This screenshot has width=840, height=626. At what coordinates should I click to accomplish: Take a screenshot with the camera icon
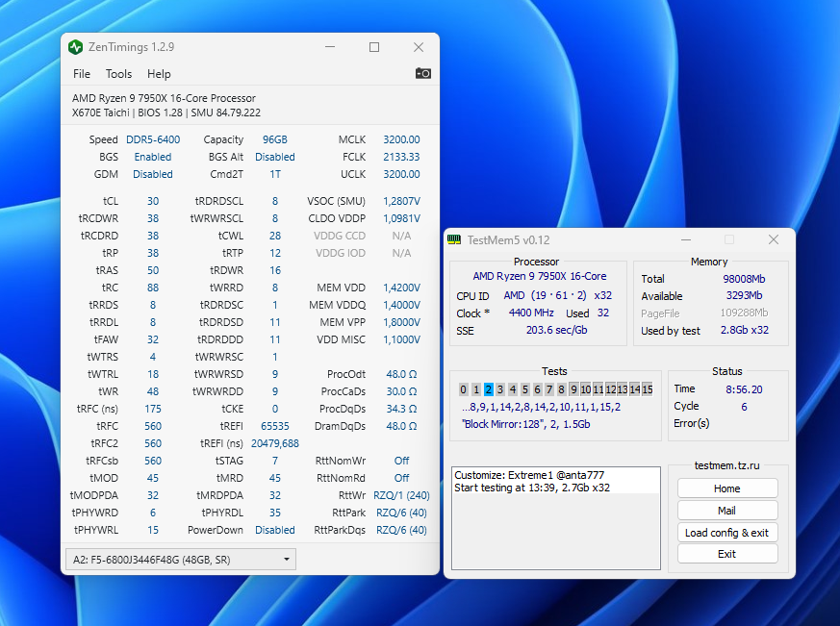point(422,73)
